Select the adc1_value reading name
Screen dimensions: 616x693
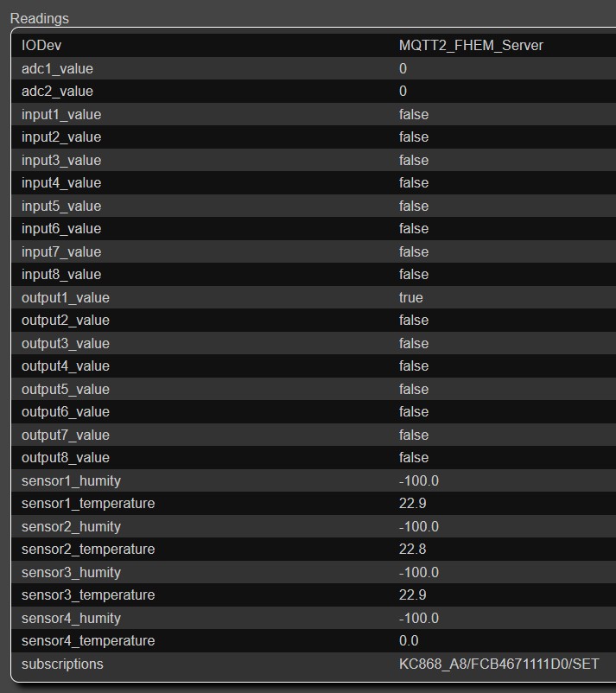(57, 68)
